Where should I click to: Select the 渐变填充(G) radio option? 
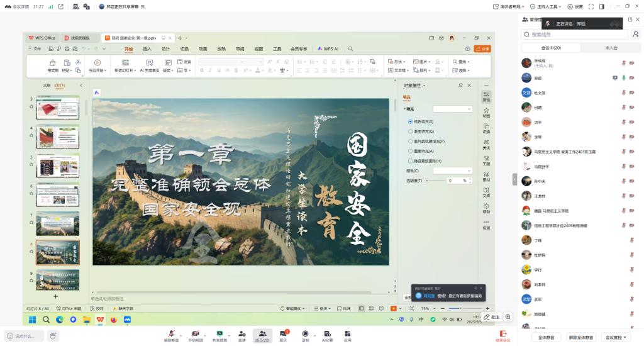coord(411,131)
